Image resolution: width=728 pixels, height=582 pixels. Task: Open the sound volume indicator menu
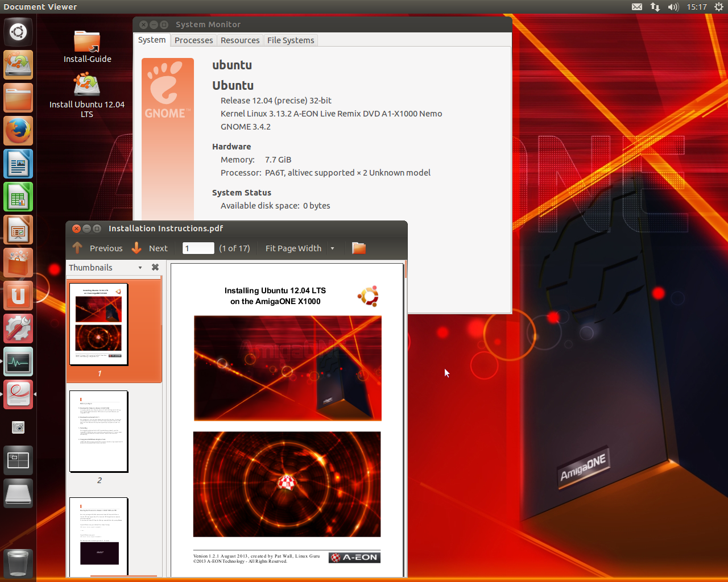coord(673,7)
